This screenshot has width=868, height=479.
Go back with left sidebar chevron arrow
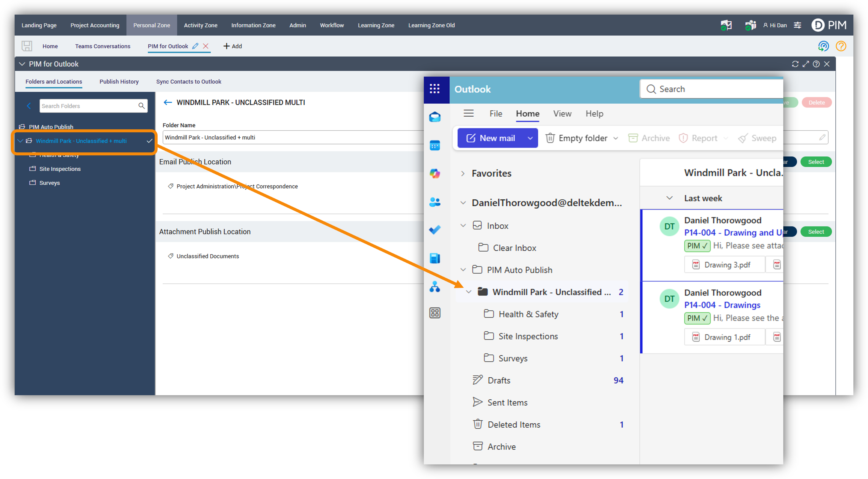(29, 106)
